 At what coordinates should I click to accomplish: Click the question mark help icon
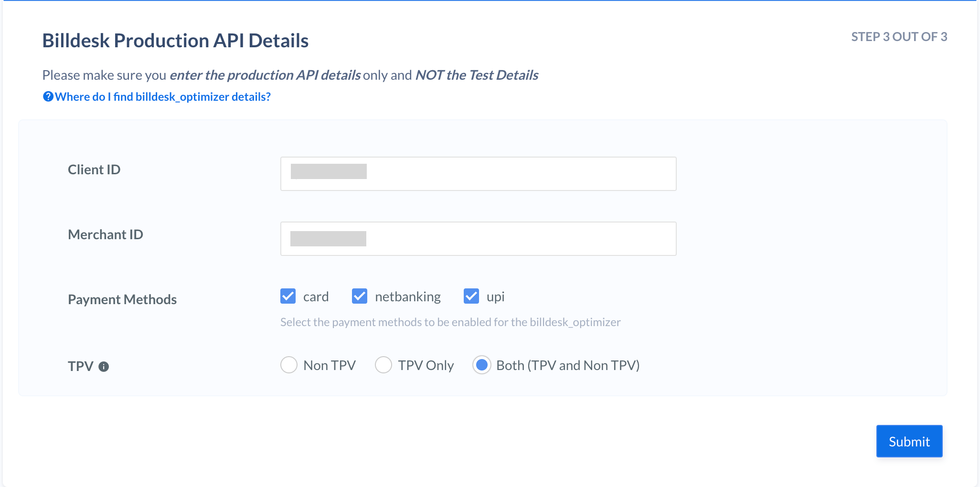click(x=48, y=96)
